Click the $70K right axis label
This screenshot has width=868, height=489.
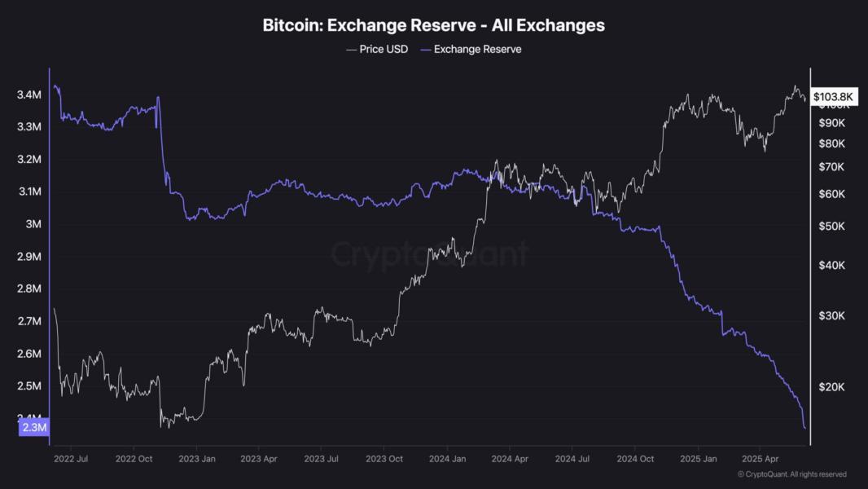[x=831, y=166]
